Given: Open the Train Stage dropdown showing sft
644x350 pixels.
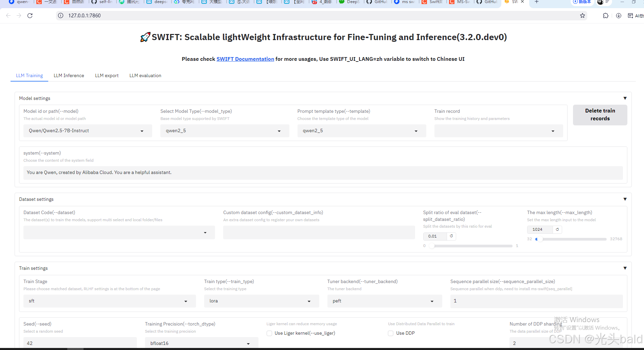Looking at the screenshot, I should click(110, 301).
